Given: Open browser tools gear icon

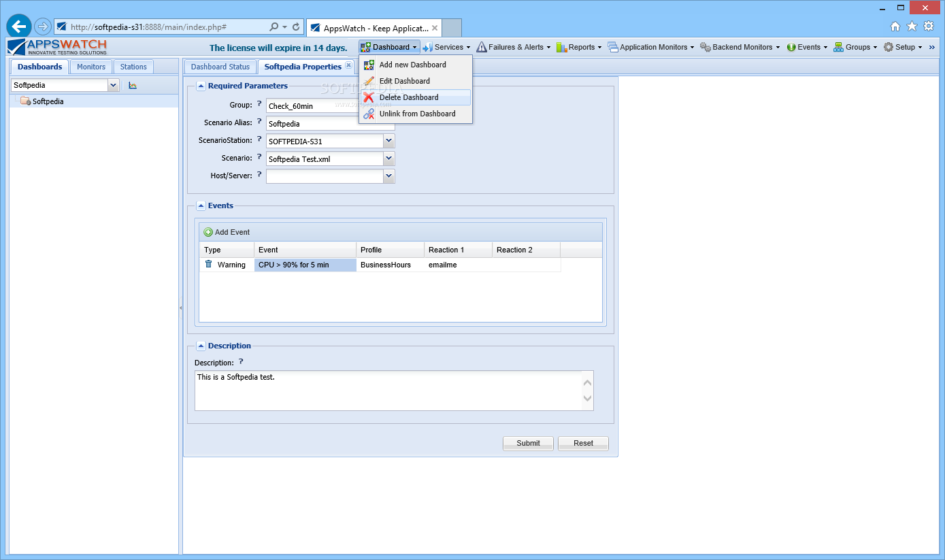Looking at the screenshot, I should (929, 27).
